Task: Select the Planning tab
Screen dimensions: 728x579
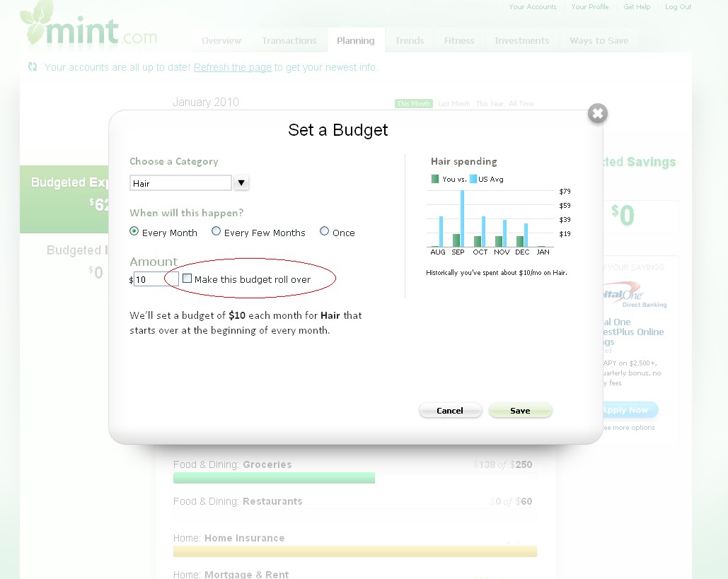Action: (x=356, y=41)
